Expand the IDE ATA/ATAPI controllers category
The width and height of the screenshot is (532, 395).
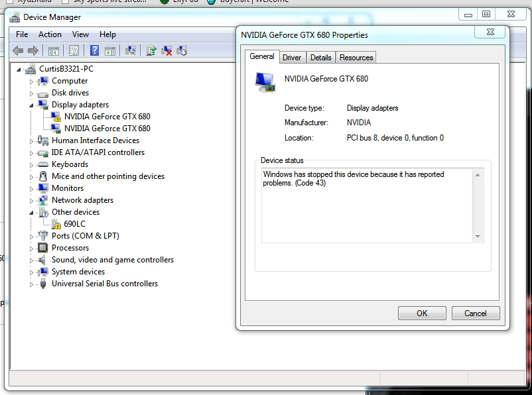[31, 153]
